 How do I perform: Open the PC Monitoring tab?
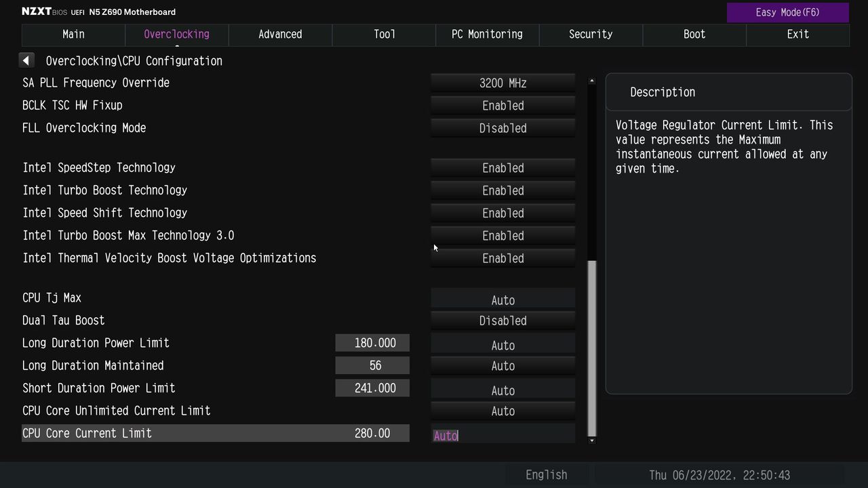tap(487, 35)
